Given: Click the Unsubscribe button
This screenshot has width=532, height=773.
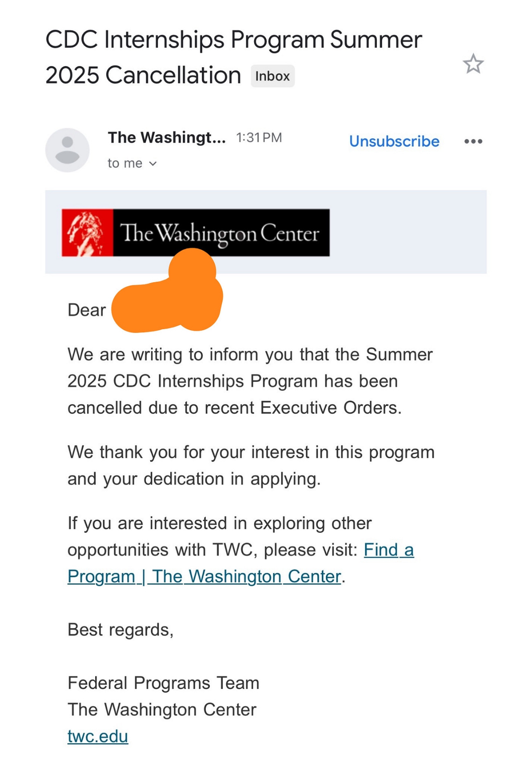Looking at the screenshot, I should [x=394, y=141].
